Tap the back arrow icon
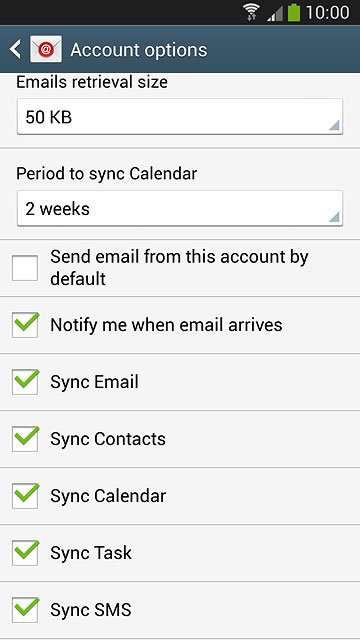360x640 pixels. coord(15,49)
